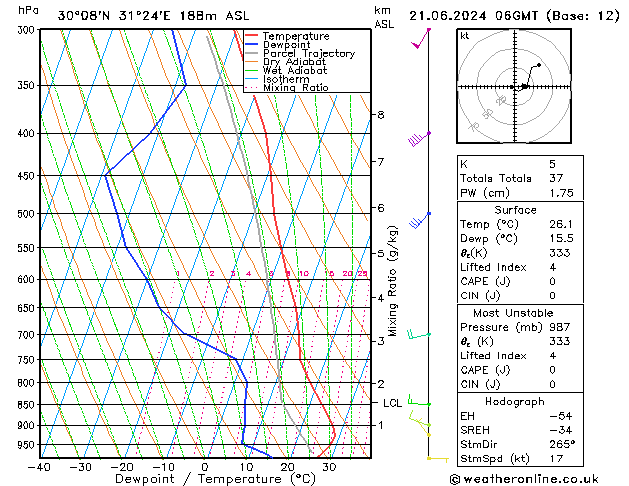Click the magenta wind barb at 300 hPa
This screenshot has height=486, width=629.
[420, 38]
